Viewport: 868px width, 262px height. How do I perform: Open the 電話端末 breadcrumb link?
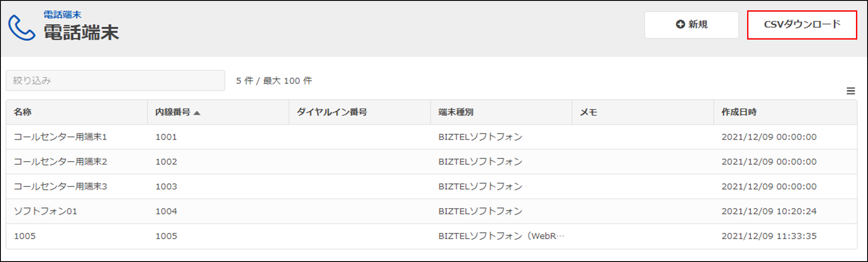pyautogui.click(x=62, y=15)
